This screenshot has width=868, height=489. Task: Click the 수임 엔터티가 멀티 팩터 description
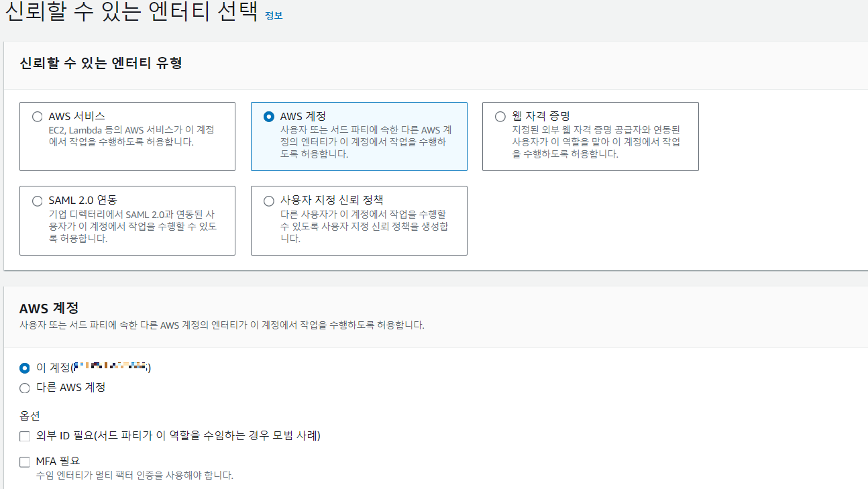[x=135, y=476]
